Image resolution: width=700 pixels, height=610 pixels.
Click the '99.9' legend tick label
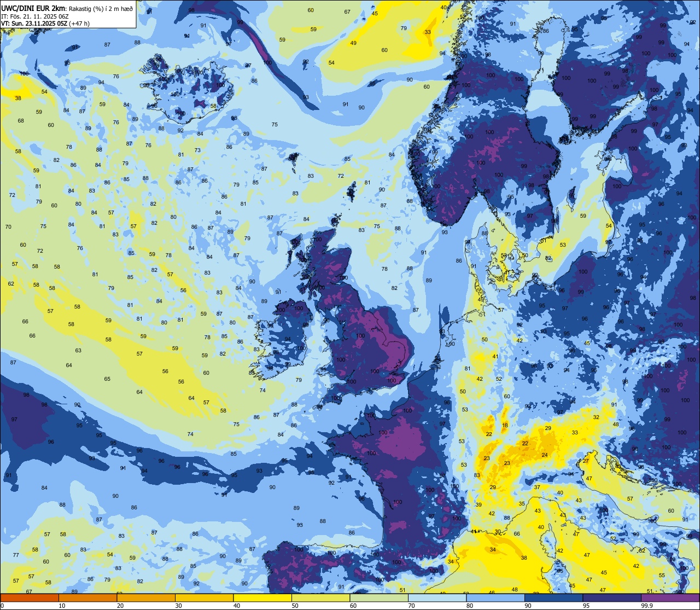point(647,606)
